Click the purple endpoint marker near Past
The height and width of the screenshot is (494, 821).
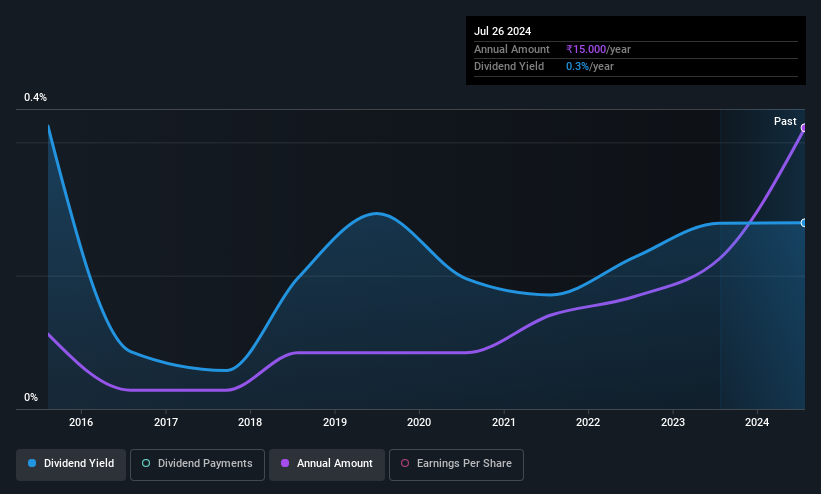tap(804, 128)
